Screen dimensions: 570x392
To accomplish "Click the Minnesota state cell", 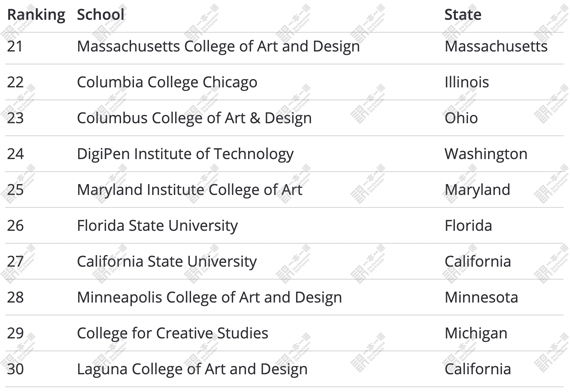I will (x=481, y=297).
